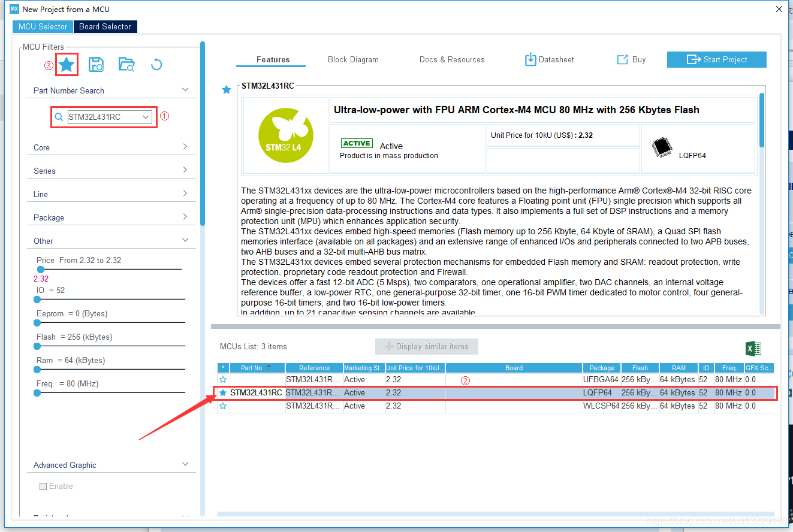Click the ACTIVE status badge

(x=357, y=143)
